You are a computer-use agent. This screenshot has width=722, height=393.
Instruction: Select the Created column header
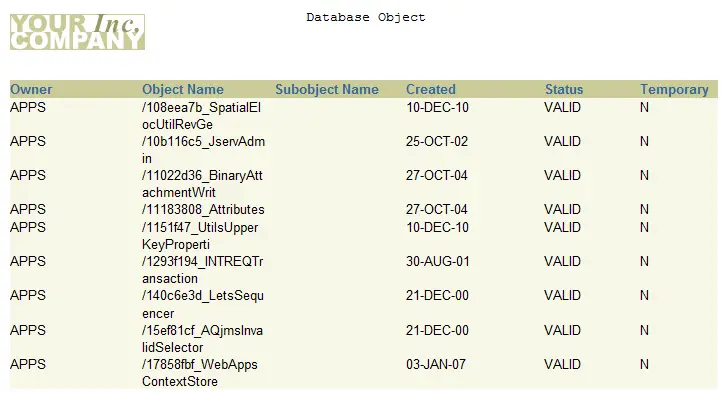coord(431,89)
